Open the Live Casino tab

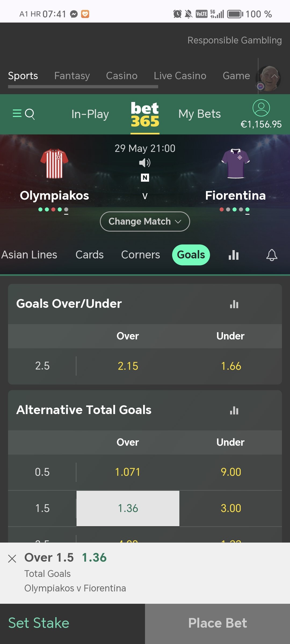[x=180, y=76]
